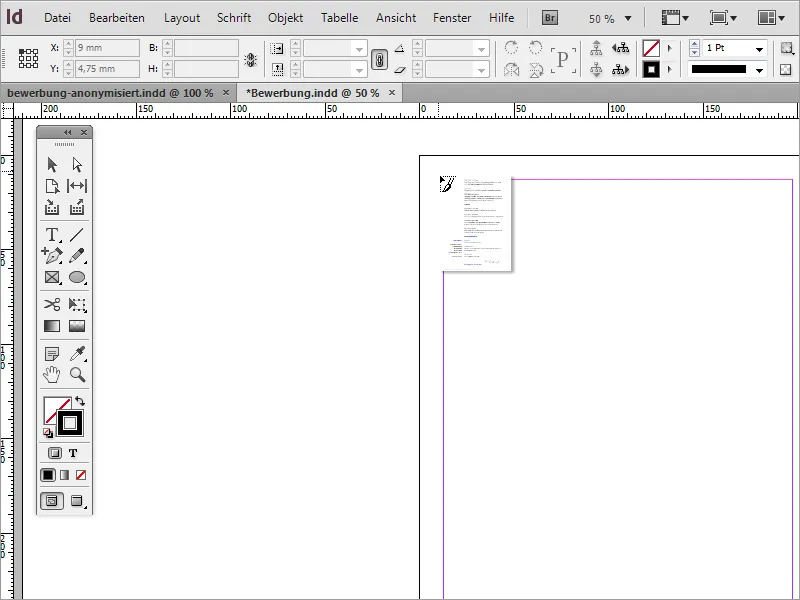Open screen mode dropdown in app bar
Screen dimensions: 800x600
coord(723,18)
